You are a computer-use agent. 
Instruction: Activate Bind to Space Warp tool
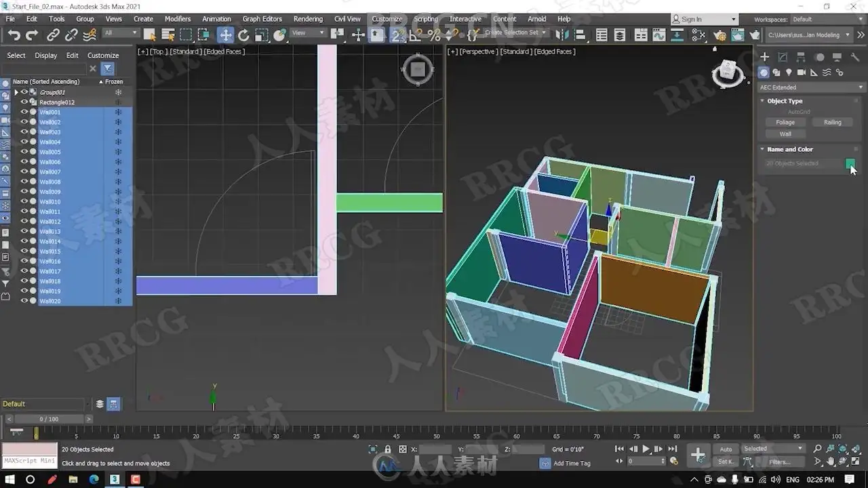[x=89, y=35]
